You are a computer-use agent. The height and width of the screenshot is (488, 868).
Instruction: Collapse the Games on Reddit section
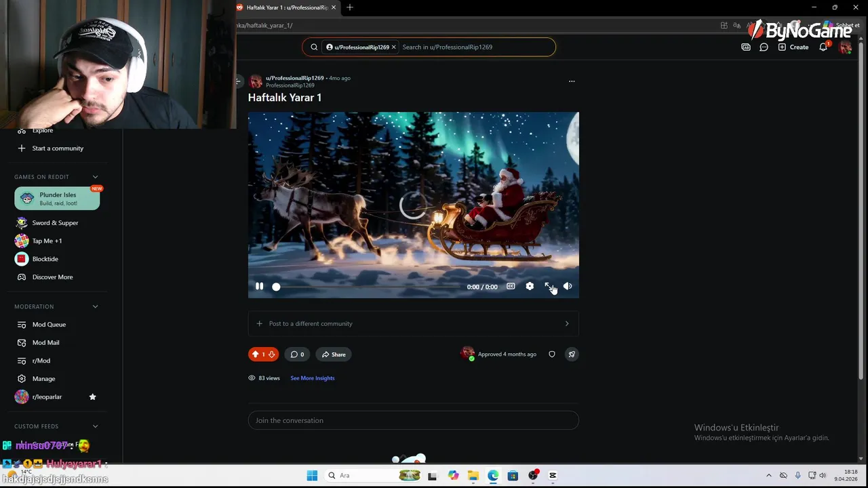pyautogui.click(x=95, y=177)
